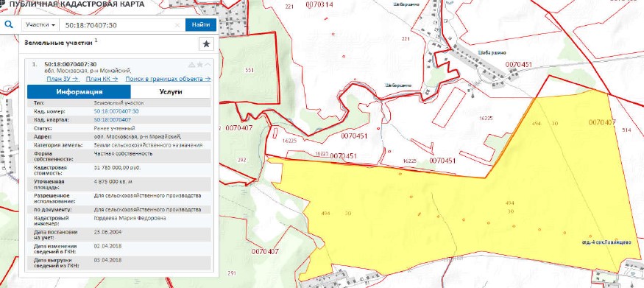Click the result title 50:18:0070407:30 heading
This screenshot has height=288, width=644.
tap(70, 63)
